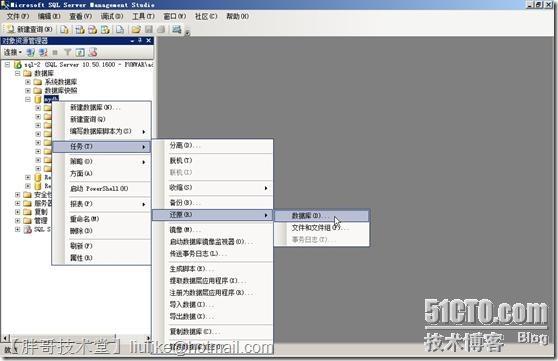Click the Stop square icon in Object Explorer toolbar
Screen dimensions: 558x361
click(x=55, y=53)
